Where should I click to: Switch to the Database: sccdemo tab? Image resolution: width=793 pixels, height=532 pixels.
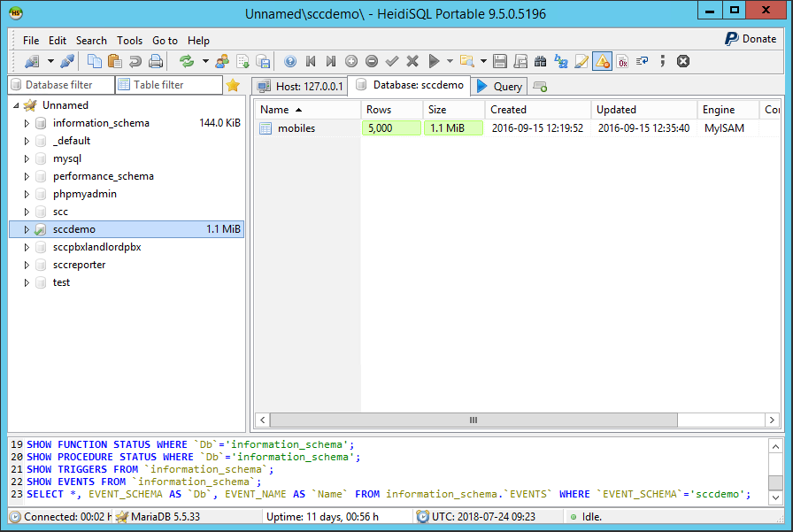[410, 85]
